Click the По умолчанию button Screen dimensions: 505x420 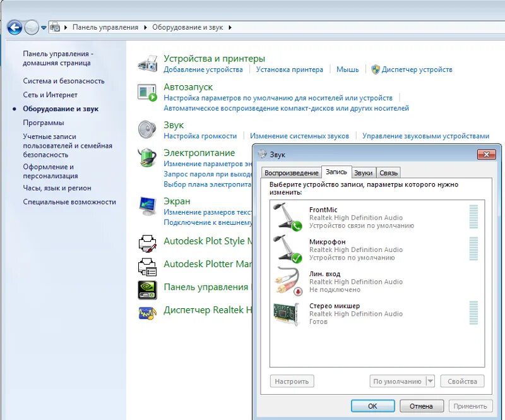(398, 381)
